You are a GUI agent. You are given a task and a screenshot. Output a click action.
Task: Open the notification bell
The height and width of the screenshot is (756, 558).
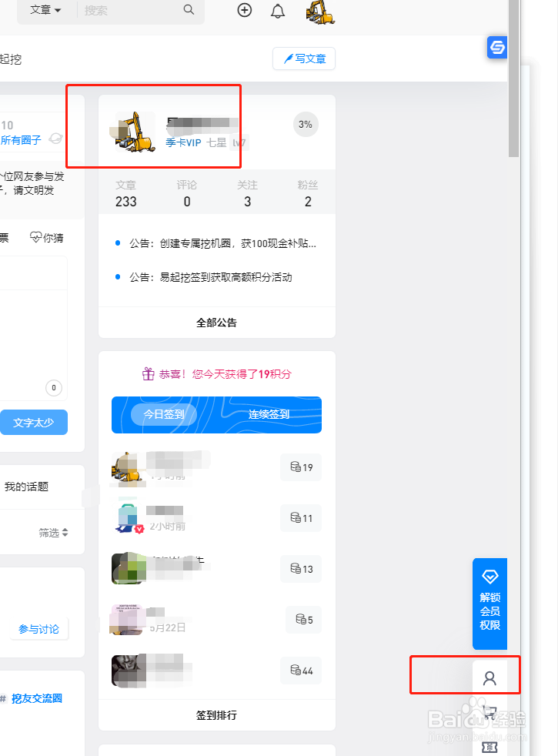(x=278, y=11)
